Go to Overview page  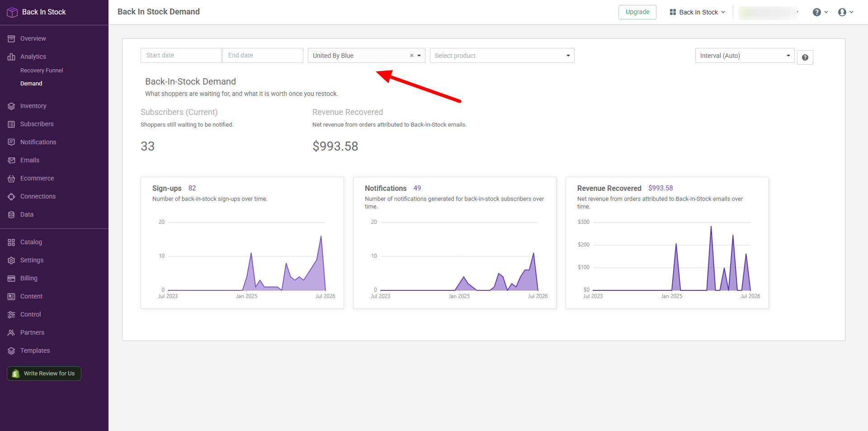pos(33,39)
